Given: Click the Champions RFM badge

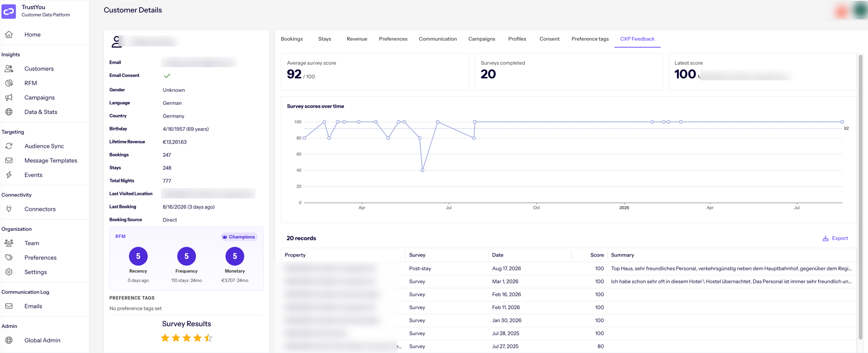Looking at the screenshot, I should 239,237.
